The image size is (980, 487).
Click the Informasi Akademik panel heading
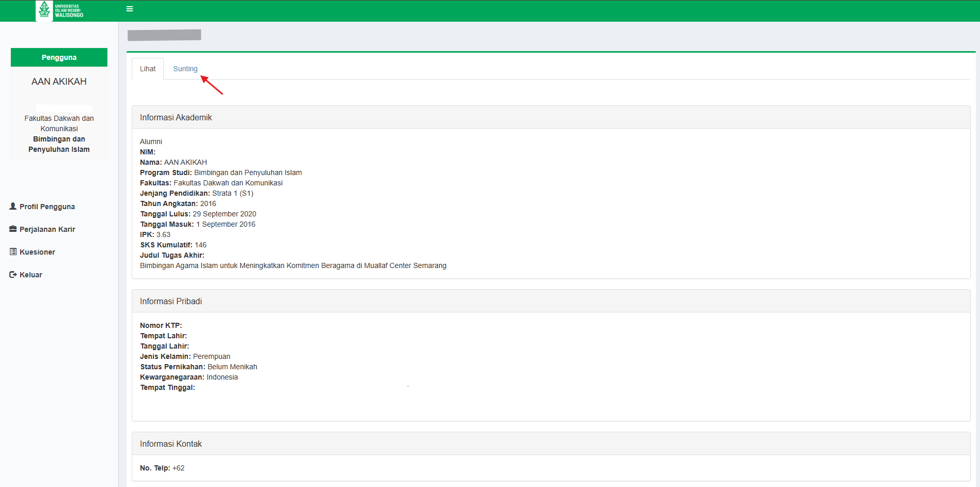coord(176,117)
